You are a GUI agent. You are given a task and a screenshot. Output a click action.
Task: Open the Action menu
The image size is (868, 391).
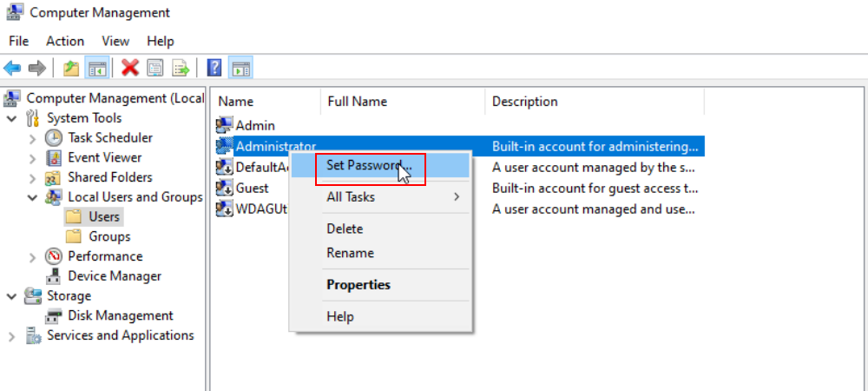click(65, 41)
